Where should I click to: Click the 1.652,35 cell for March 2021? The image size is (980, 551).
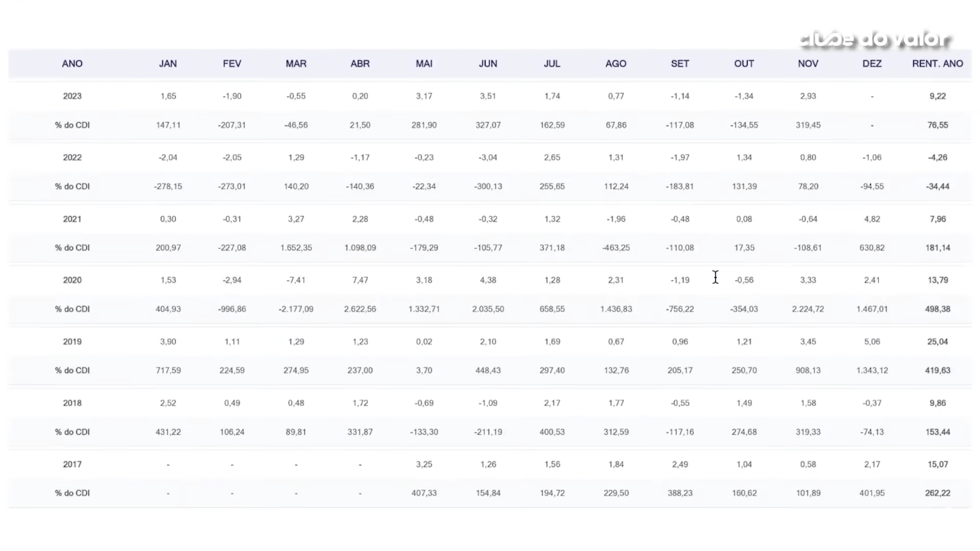click(x=296, y=248)
